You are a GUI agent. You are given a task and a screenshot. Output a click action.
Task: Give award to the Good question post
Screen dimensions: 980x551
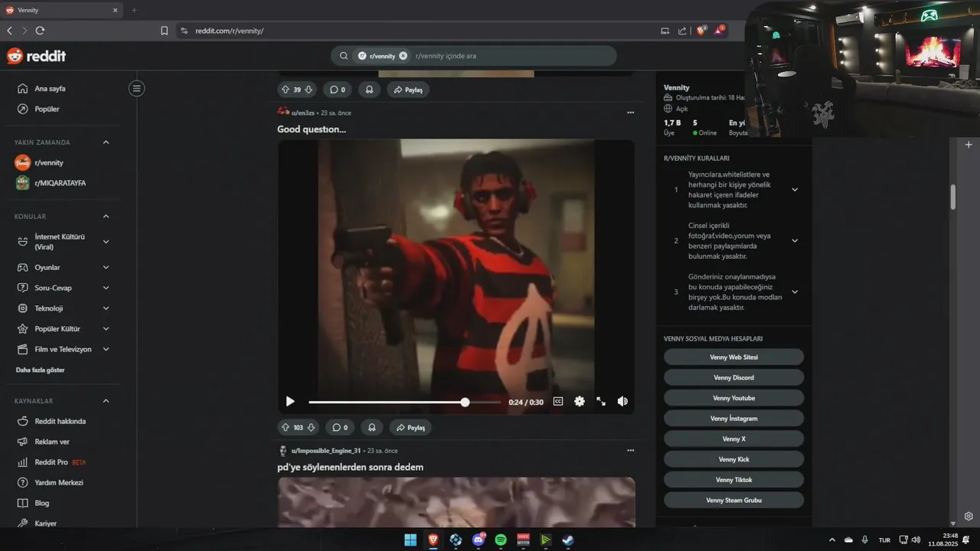(372, 428)
